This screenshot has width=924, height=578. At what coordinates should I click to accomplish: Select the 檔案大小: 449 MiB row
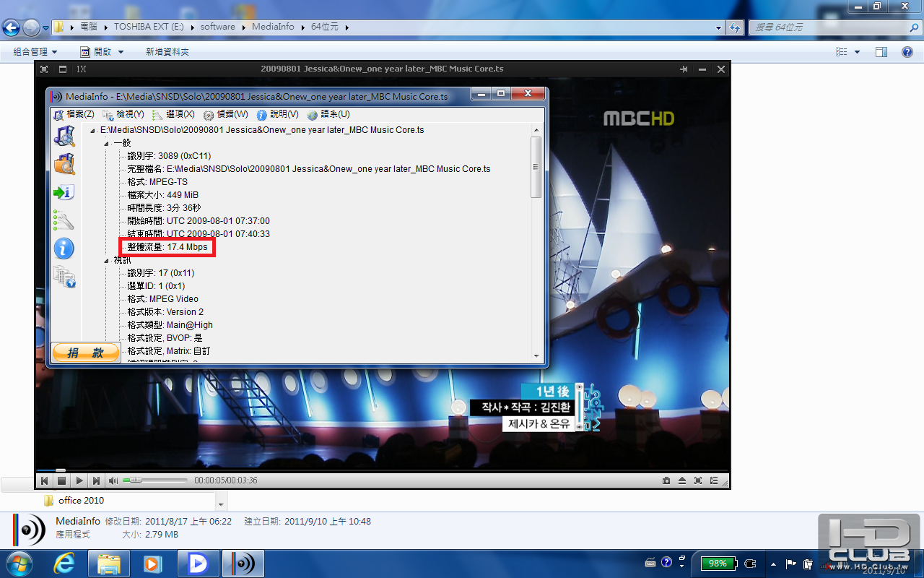tap(162, 195)
